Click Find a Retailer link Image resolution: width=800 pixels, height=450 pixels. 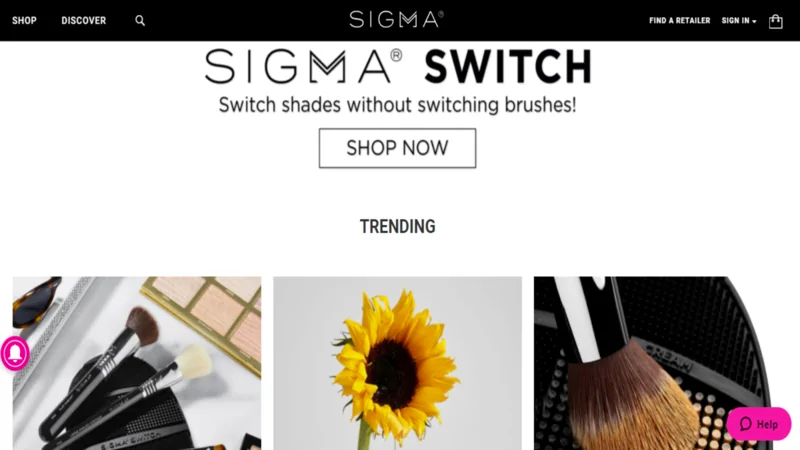[x=679, y=21]
